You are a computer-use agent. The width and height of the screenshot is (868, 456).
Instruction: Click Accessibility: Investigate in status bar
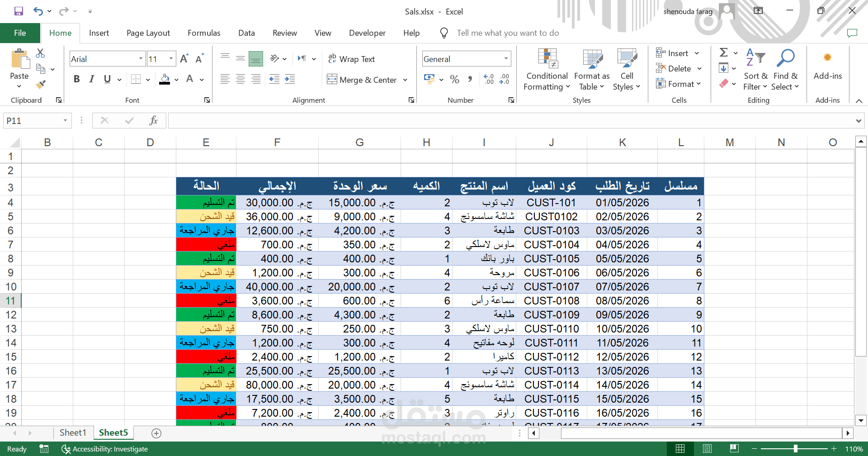pos(105,449)
